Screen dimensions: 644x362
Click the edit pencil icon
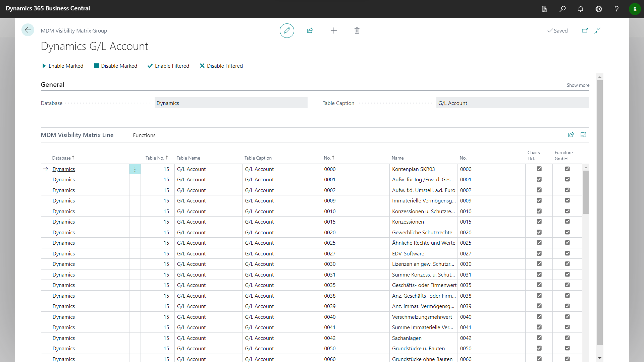coord(287,31)
